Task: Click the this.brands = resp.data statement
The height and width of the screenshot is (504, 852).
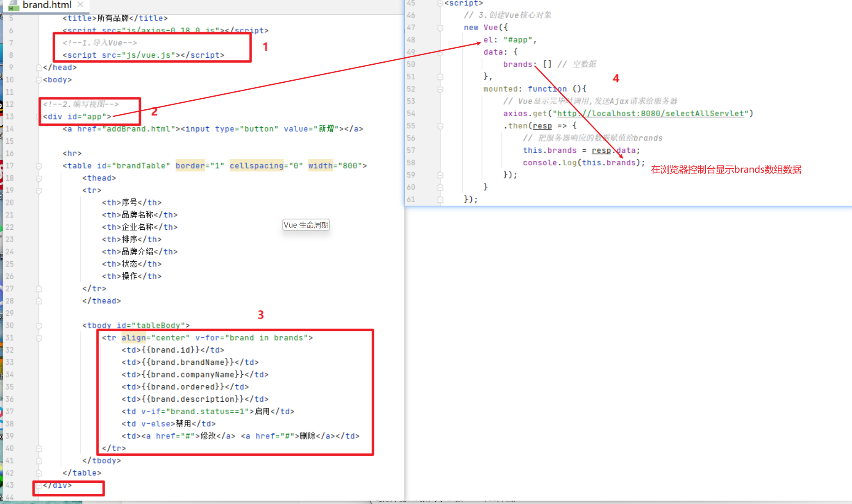Action: coord(581,150)
